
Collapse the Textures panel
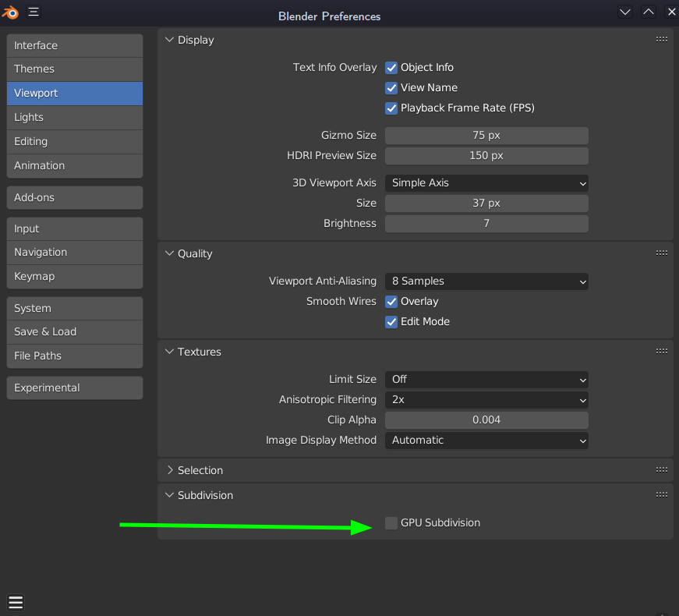tap(169, 352)
